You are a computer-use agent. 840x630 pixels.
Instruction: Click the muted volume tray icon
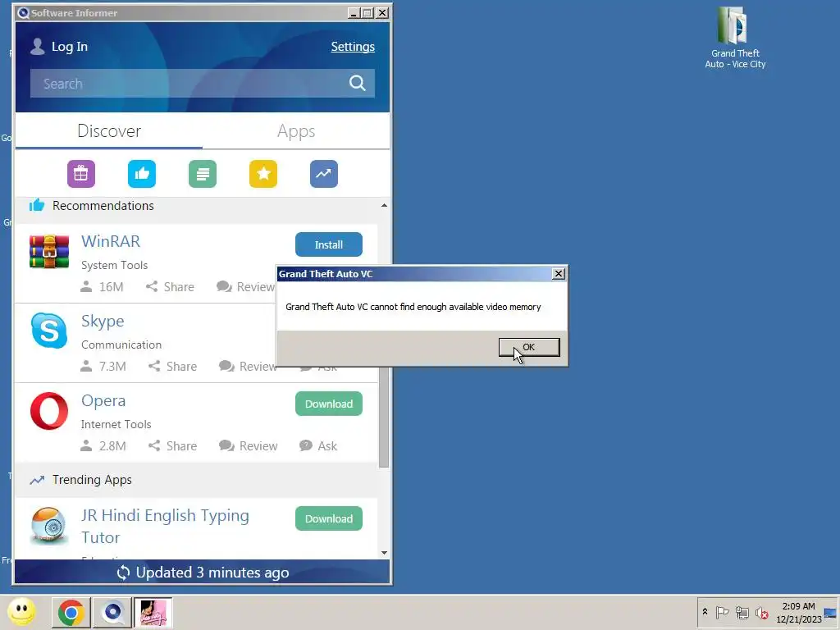click(x=762, y=612)
